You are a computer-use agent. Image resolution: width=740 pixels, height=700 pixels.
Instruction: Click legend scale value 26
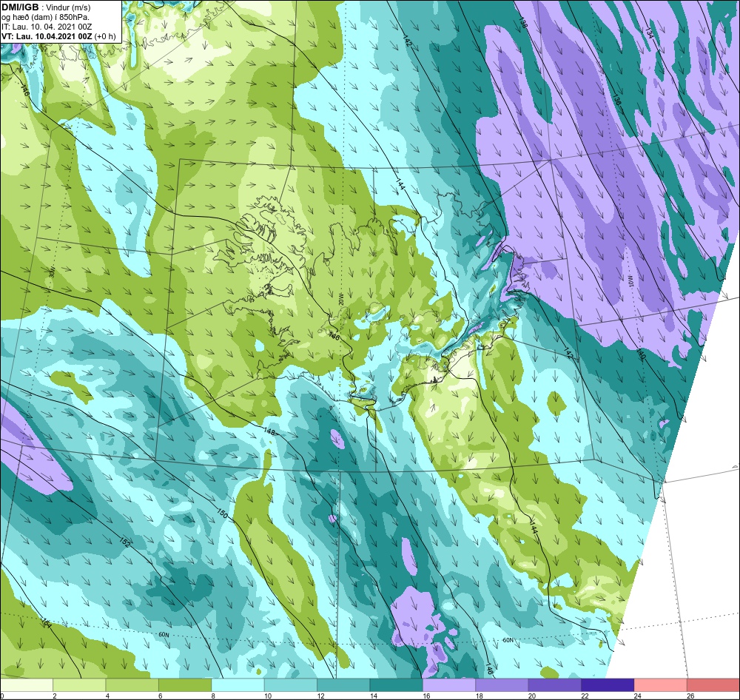(691, 696)
